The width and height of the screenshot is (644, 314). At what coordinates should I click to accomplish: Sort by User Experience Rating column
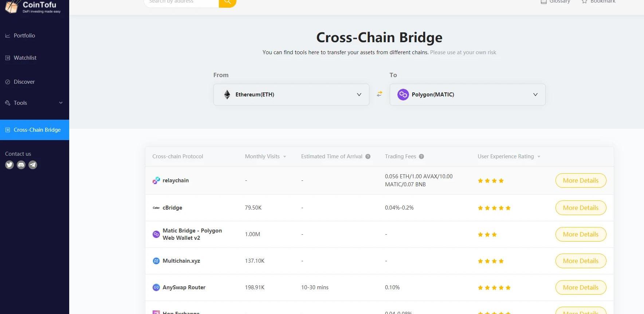pyautogui.click(x=508, y=156)
